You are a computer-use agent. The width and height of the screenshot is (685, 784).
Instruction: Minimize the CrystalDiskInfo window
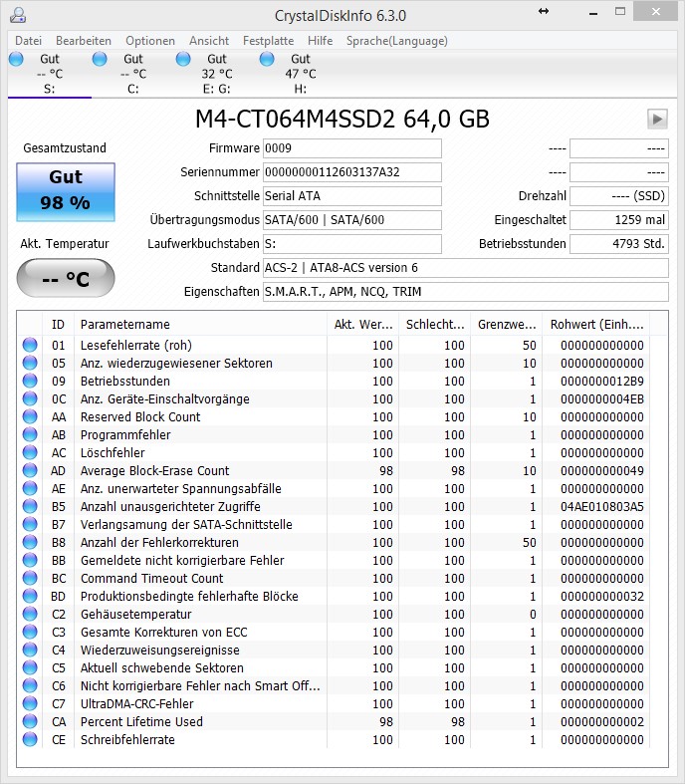click(593, 12)
